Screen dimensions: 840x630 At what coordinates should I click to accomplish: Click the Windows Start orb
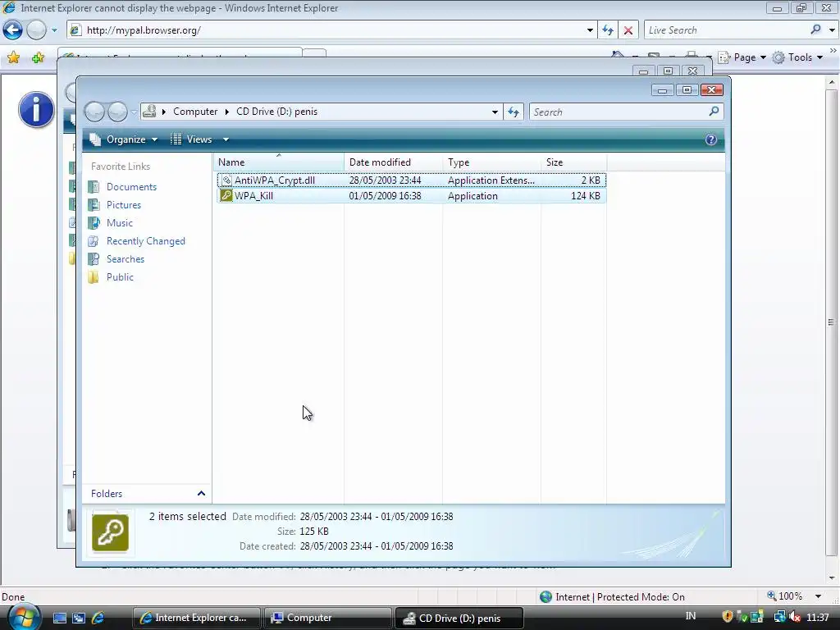click(22, 617)
